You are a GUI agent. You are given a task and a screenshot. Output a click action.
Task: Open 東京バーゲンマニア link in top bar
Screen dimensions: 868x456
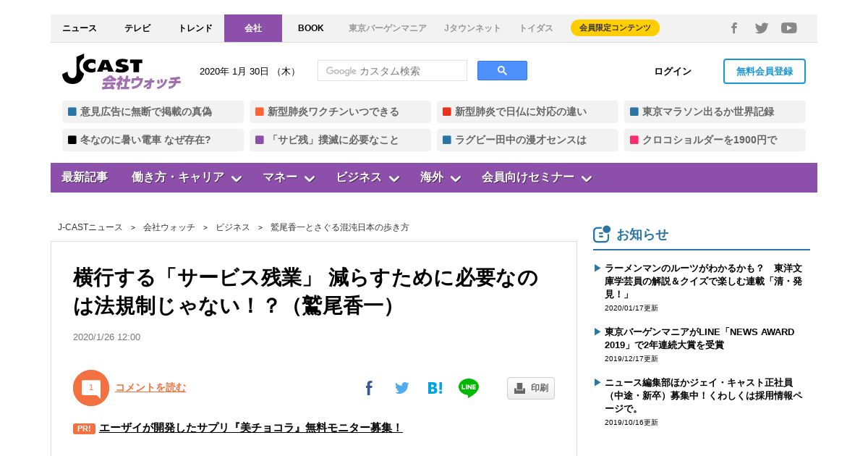point(388,28)
